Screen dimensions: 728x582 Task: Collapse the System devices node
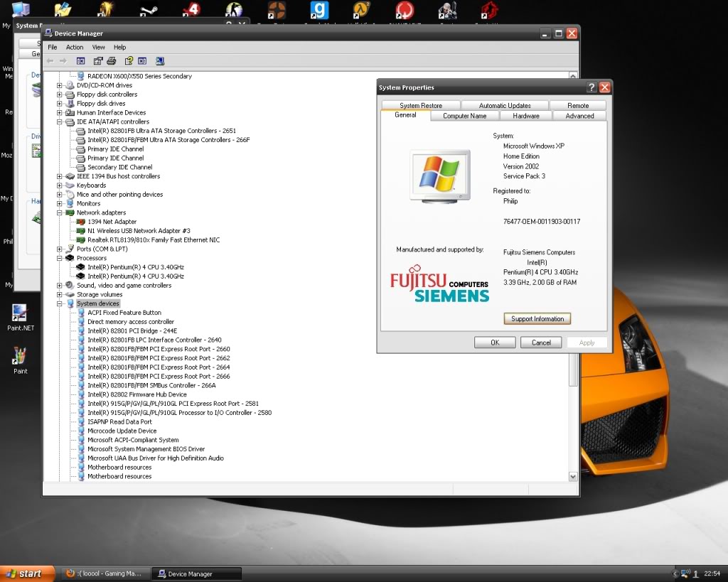point(60,303)
